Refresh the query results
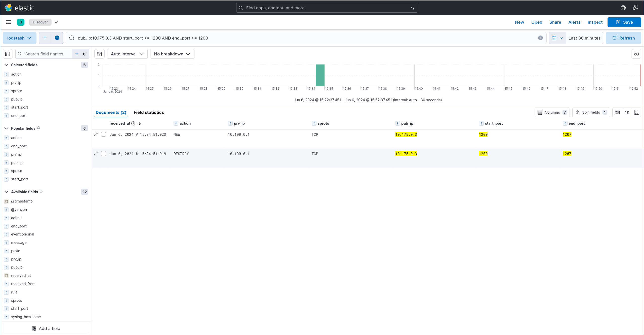Viewport: 644px width, 335px height. tap(623, 38)
